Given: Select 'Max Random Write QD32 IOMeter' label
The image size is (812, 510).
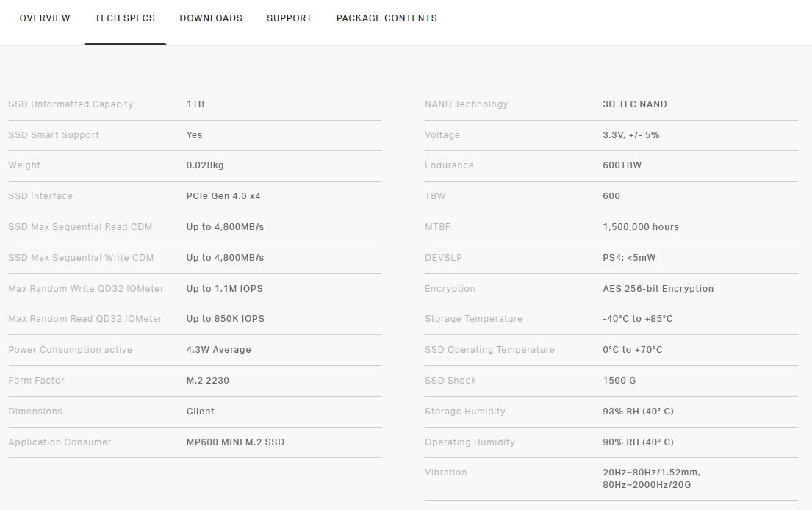Looking at the screenshot, I should pos(86,288).
